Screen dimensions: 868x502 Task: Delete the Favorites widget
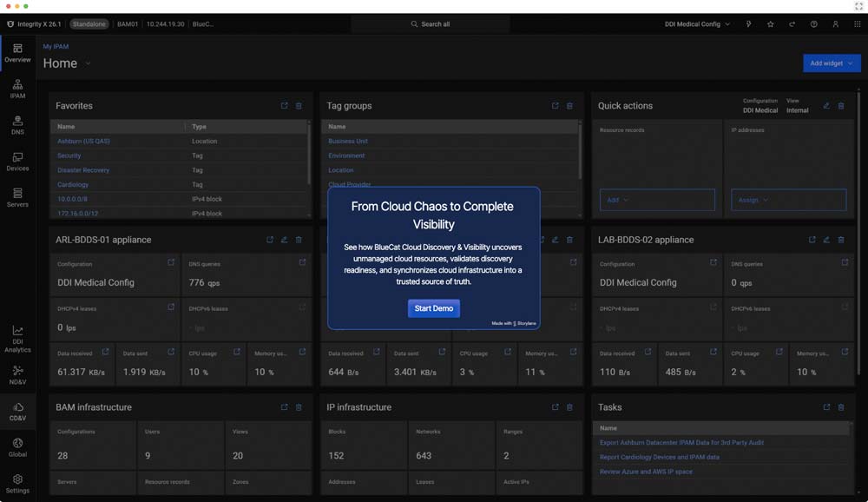(x=299, y=105)
